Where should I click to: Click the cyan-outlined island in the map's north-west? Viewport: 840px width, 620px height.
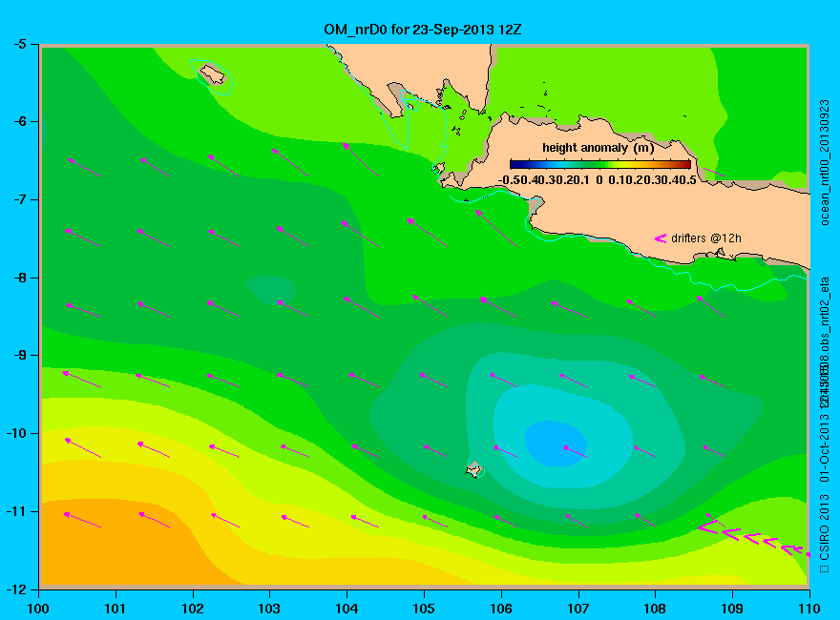(x=212, y=74)
